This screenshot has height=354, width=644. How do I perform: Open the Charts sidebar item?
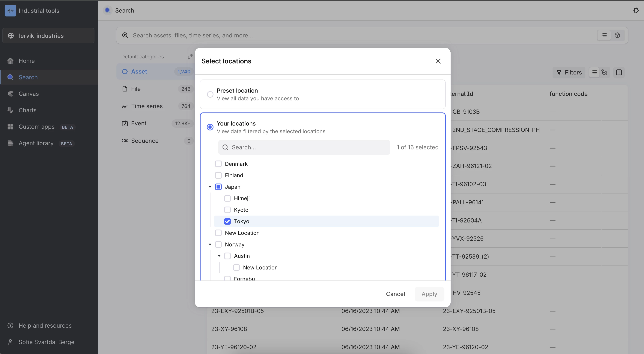[28, 110]
